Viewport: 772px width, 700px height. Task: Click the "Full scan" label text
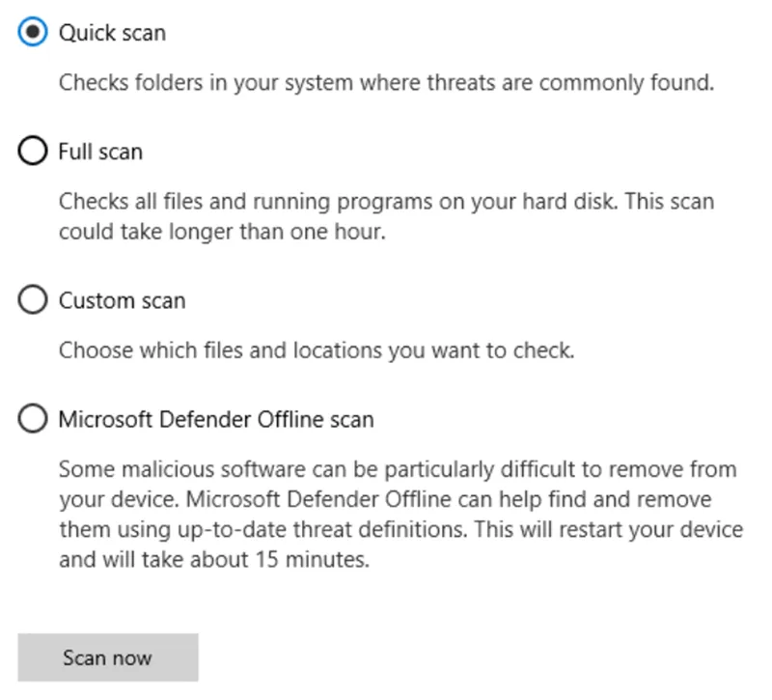click(100, 152)
